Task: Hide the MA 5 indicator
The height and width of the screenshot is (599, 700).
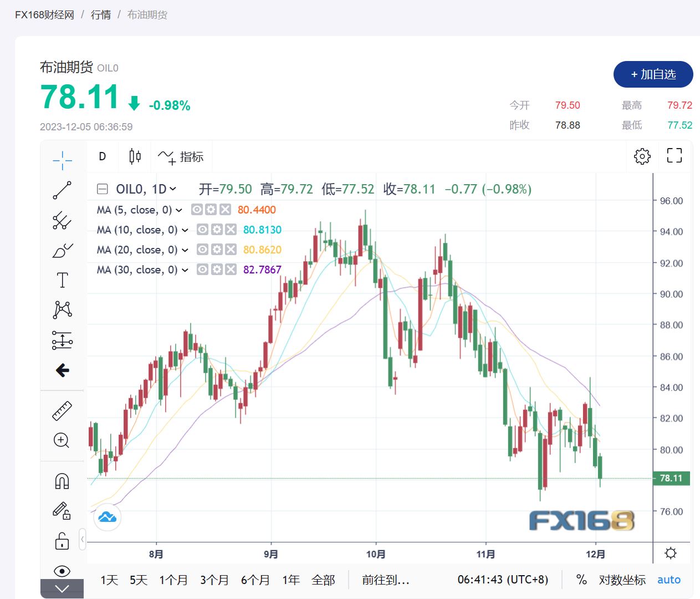Action: [197, 210]
